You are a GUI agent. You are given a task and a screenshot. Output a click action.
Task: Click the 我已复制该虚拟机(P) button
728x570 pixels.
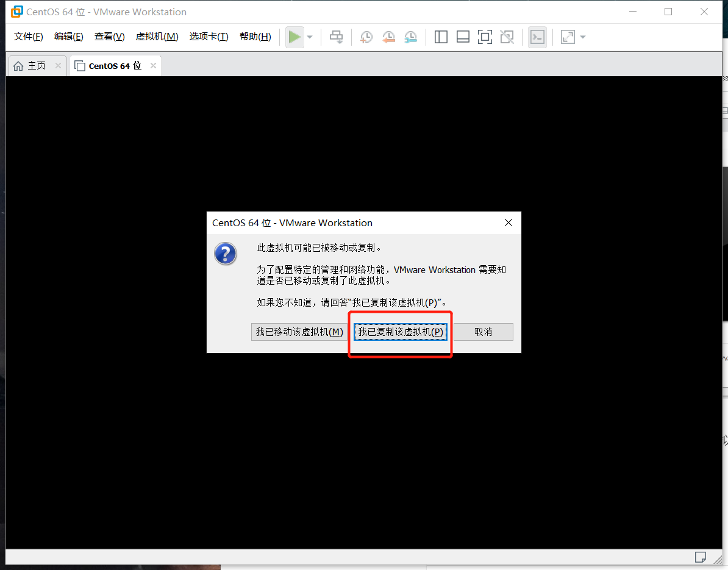tap(401, 332)
